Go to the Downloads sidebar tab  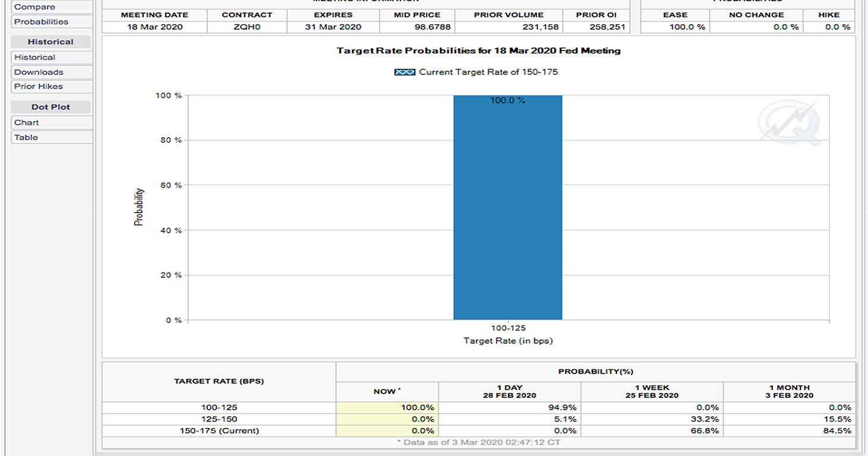[x=52, y=72]
